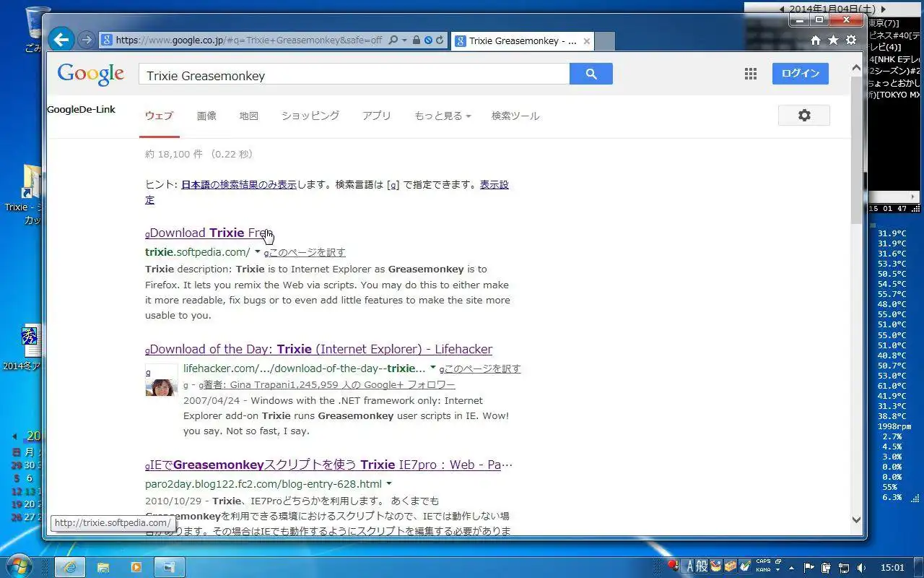Open the IME tools toolbox icon
Screen dimensions: 924x578
pos(731,566)
